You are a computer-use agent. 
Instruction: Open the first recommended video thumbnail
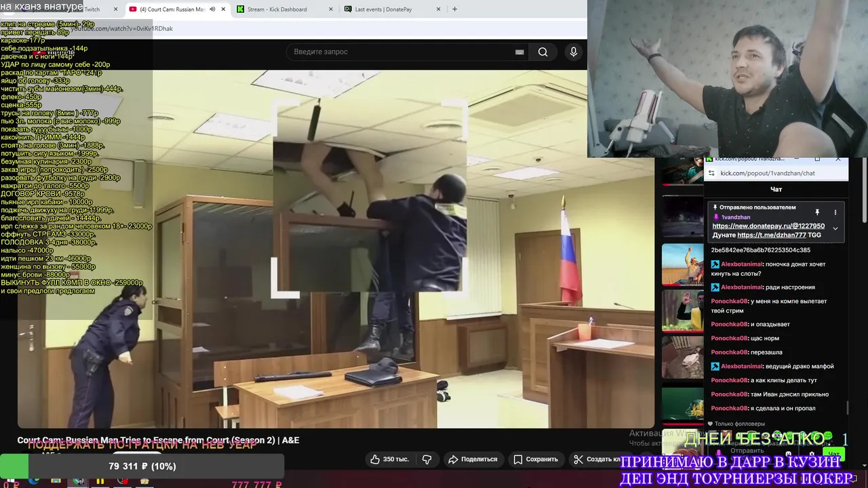click(682, 171)
